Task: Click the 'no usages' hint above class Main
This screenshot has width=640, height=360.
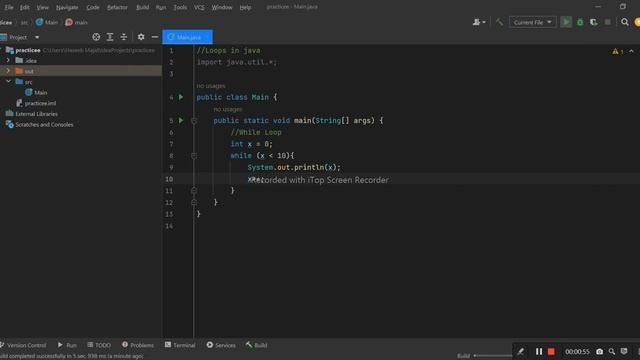Action: (x=211, y=86)
